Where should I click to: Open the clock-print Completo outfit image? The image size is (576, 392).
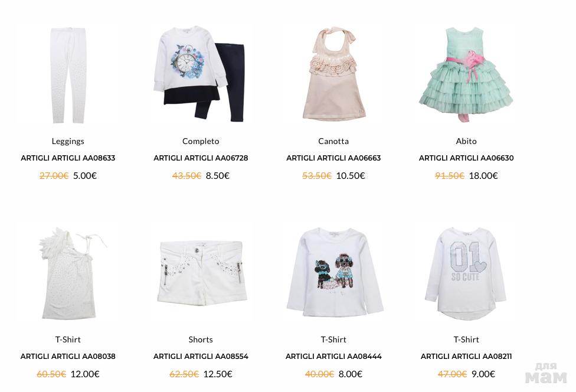[x=201, y=74]
